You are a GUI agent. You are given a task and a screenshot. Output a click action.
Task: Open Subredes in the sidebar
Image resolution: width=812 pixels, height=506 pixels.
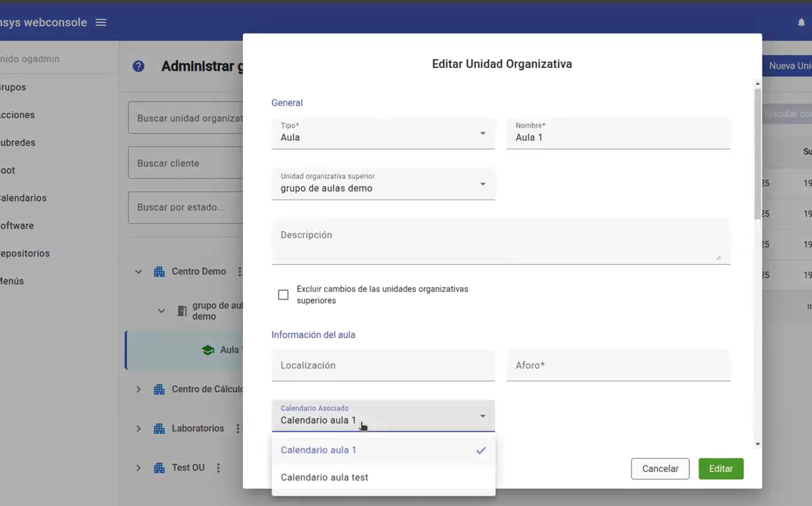pyautogui.click(x=18, y=142)
